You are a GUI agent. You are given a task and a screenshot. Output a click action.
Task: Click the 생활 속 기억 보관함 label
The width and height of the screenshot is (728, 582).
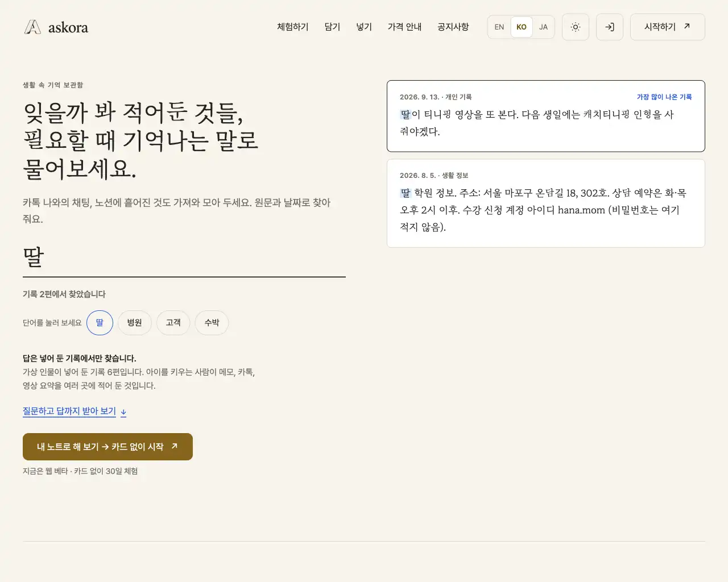[53, 85]
